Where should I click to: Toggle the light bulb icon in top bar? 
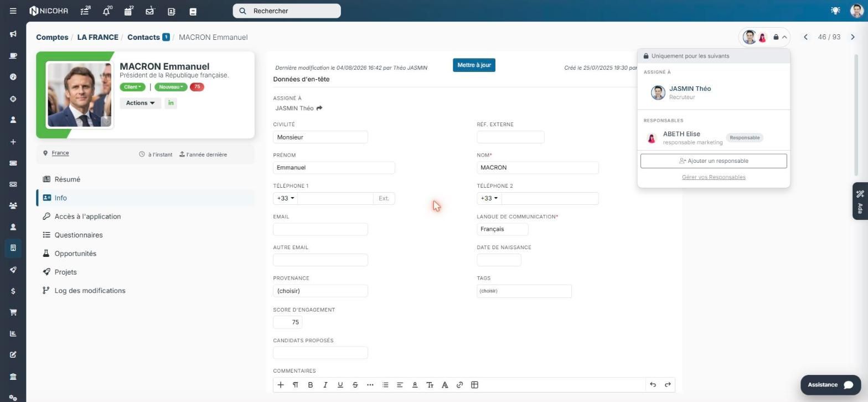pos(835,11)
